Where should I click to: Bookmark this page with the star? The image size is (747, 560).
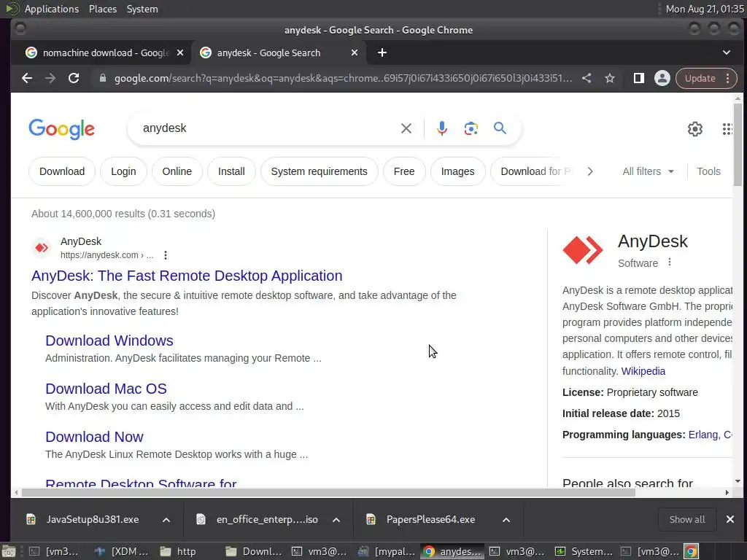point(610,78)
